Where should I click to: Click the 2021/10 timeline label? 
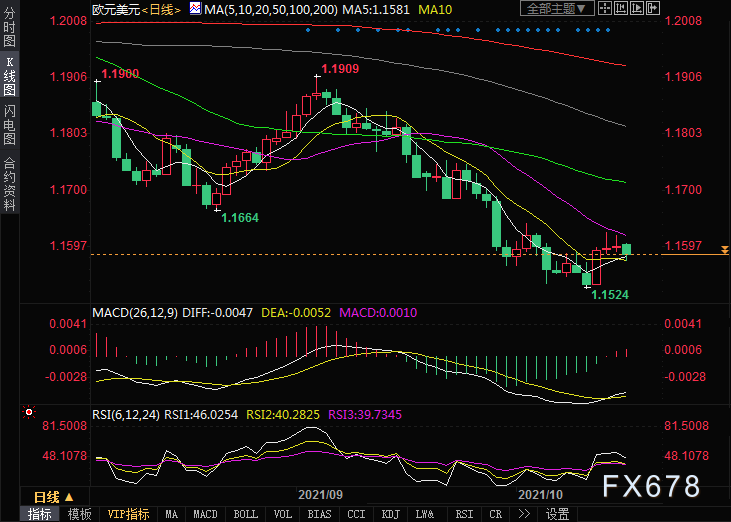coord(540,495)
